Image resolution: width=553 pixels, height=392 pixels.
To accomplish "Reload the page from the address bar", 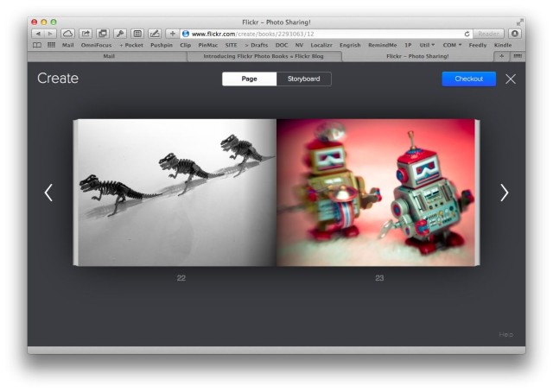I will (467, 33).
